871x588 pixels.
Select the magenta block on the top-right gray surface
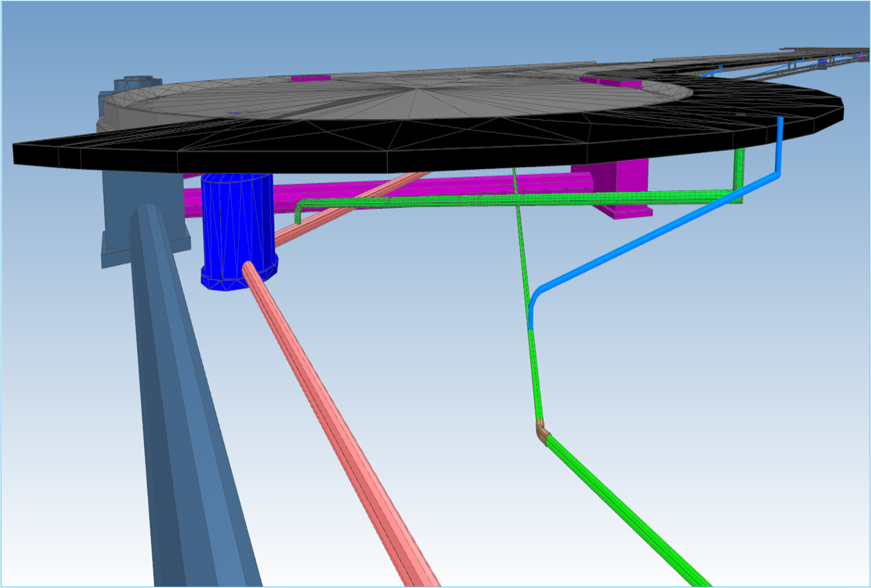(611, 82)
